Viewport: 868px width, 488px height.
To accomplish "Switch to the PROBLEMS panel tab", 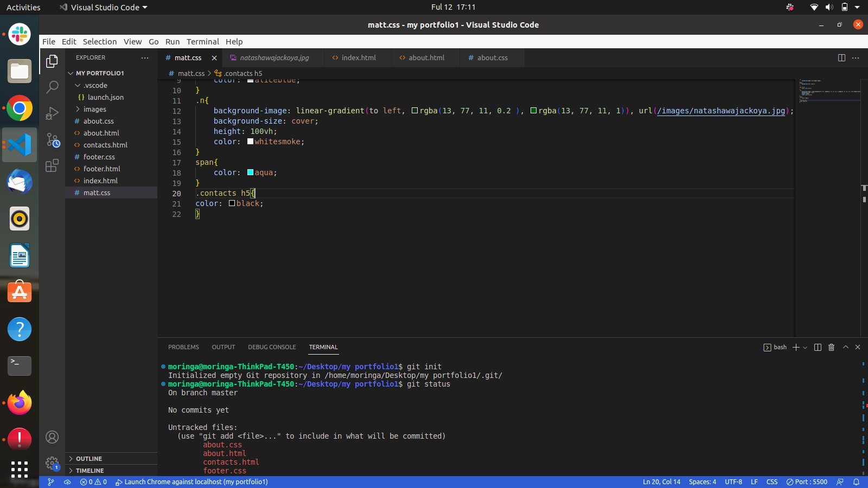I will 183,347.
